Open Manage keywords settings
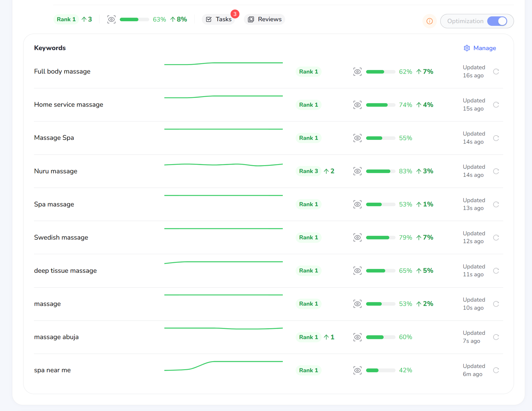The width and height of the screenshot is (532, 411). (480, 48)
